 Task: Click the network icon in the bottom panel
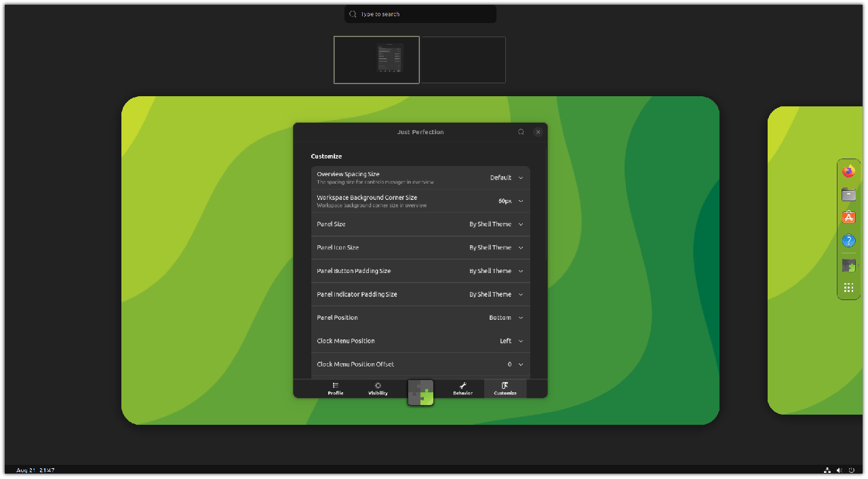coord(827,470)
